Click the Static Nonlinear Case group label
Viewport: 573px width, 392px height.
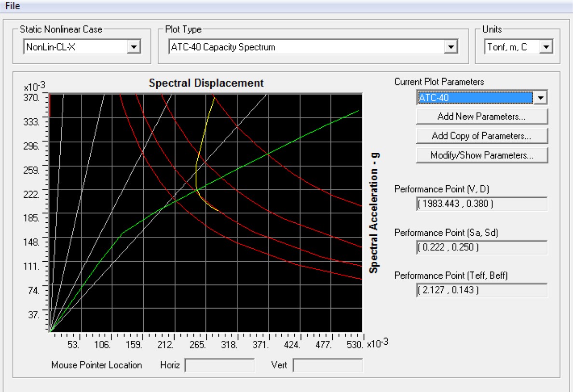[x=61, y=29]
